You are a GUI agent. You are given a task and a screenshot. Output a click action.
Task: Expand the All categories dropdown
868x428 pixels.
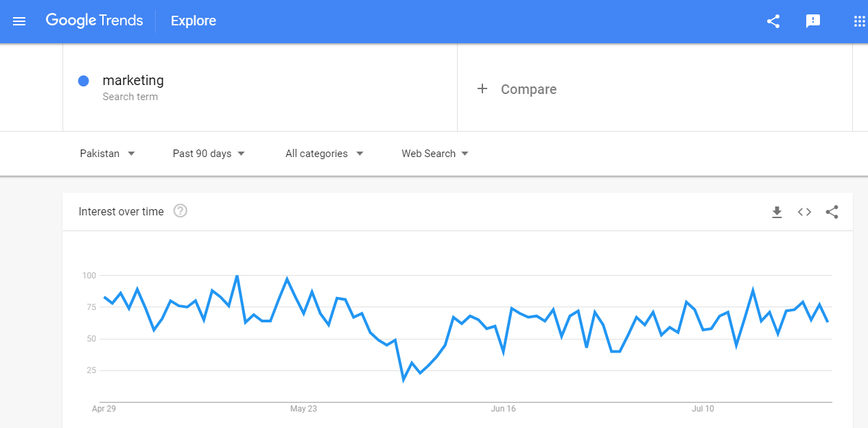325,154
